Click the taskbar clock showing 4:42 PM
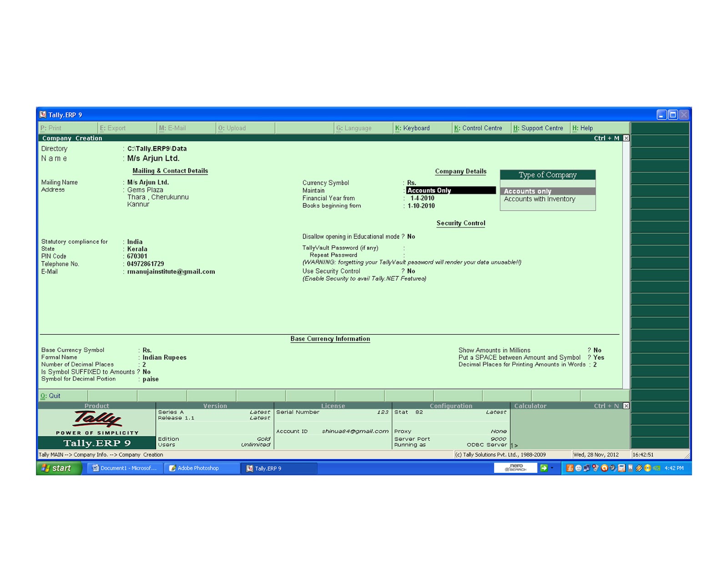 point(674,468)
